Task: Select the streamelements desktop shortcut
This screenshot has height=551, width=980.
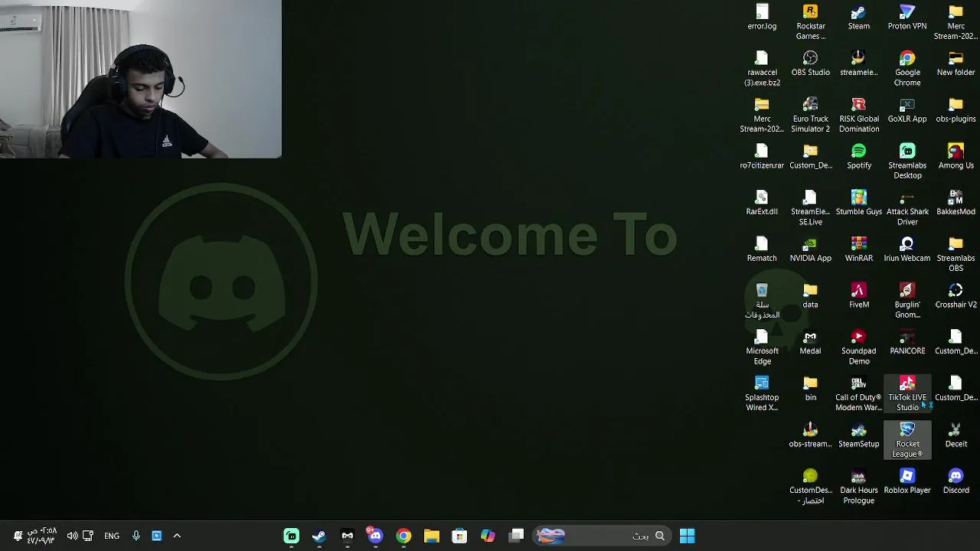Action: tap(859, 64)
